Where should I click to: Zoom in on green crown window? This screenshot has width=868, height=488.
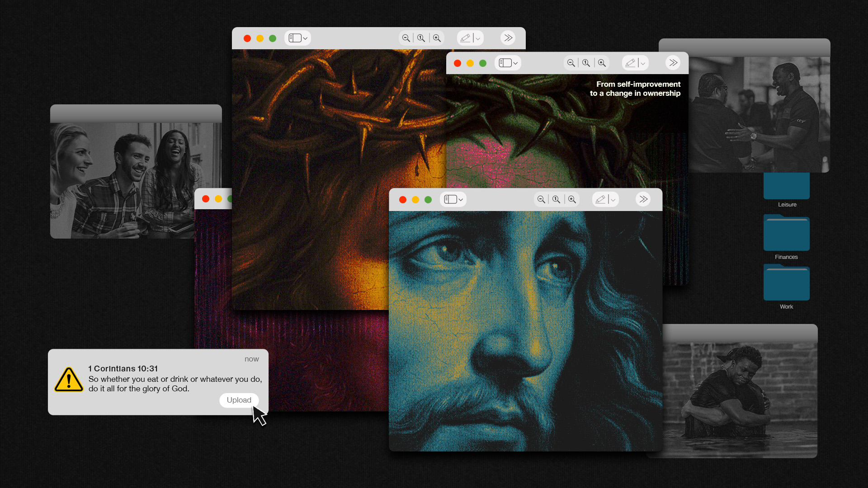(x=602, y=63)
